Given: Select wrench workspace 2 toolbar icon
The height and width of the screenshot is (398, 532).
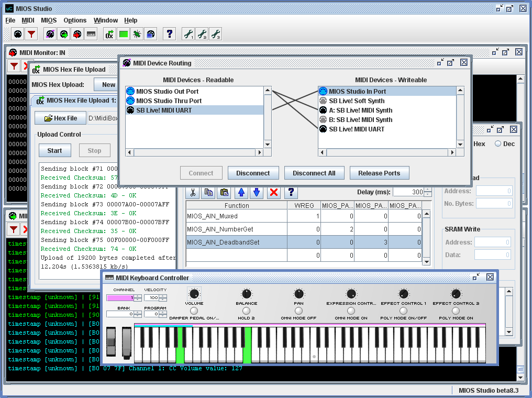Looking at the screenshot, I should tap(202, 34).
